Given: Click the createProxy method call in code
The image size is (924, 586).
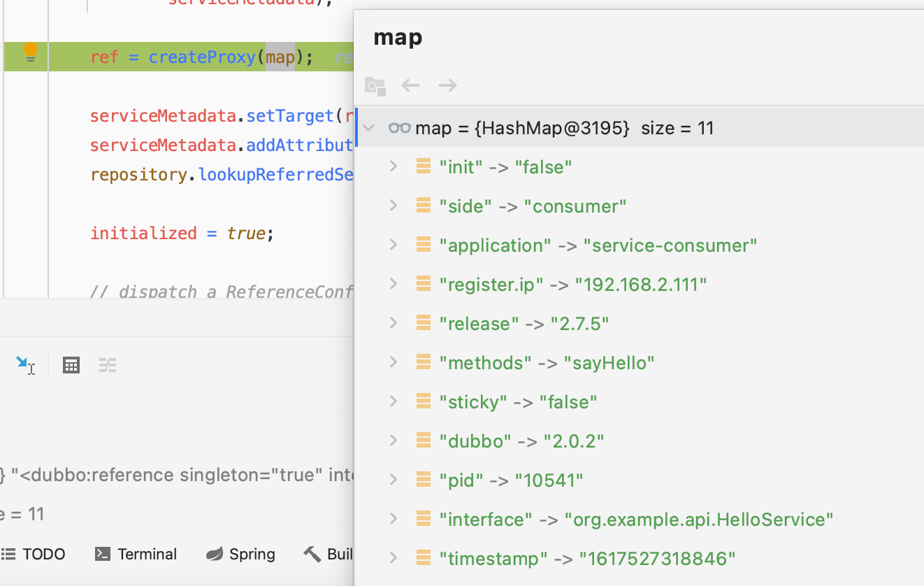Looking at the screenshot, I should tap(203, 57).
